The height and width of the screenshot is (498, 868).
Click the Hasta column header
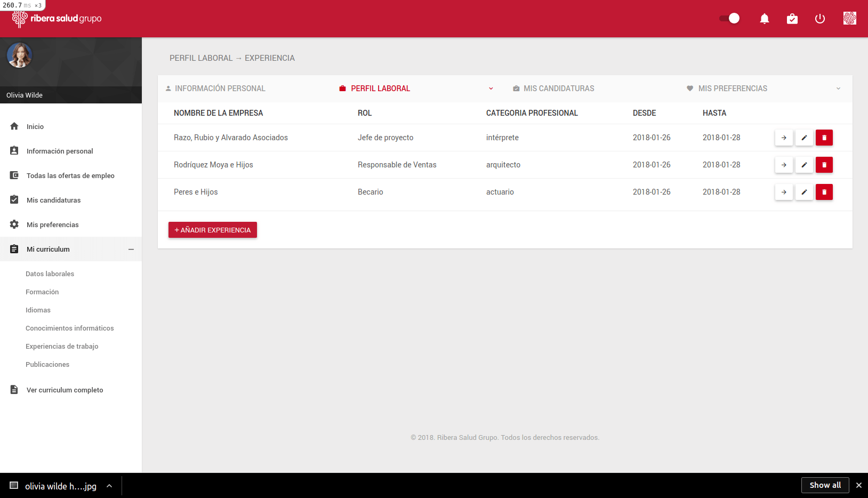714,113
